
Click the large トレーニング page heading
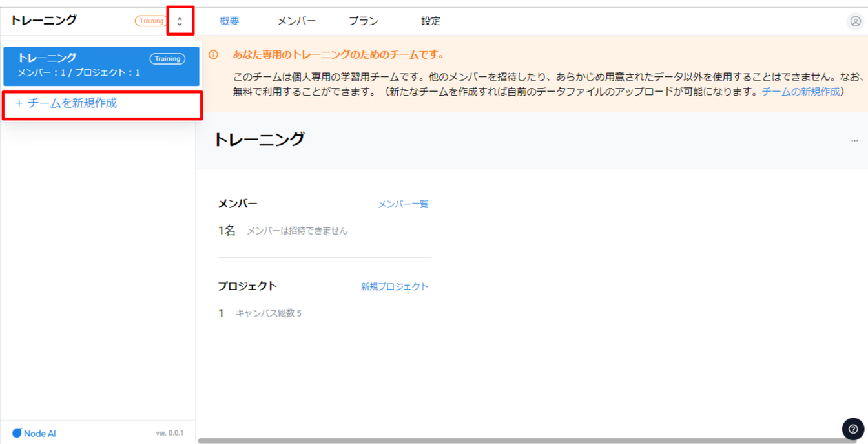pyautogui.click(x=259, y=140)
